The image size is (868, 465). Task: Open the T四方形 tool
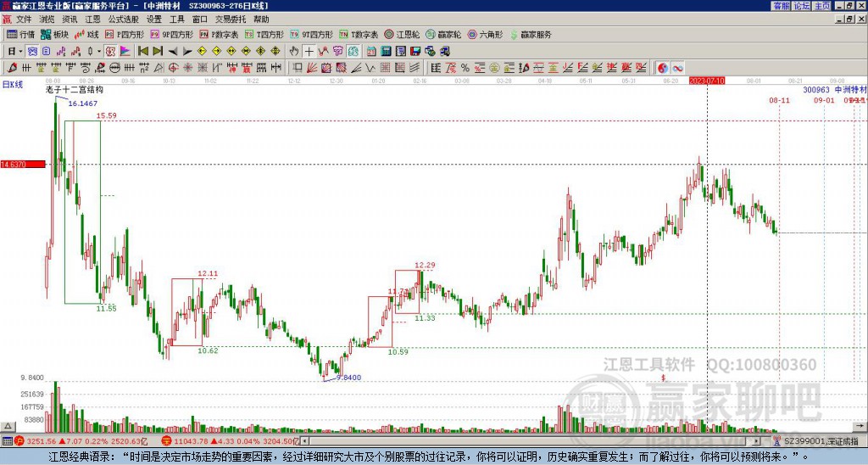(264, 34)
